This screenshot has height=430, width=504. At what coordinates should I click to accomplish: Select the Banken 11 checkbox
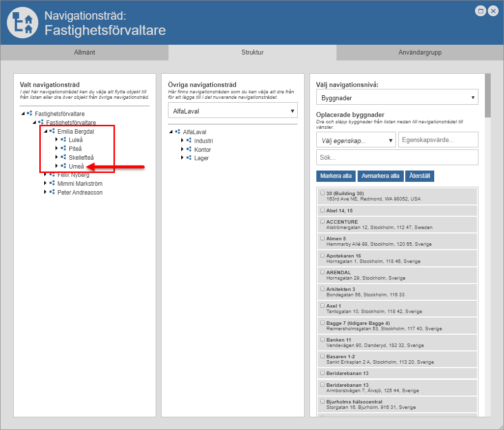coord(322,339)
